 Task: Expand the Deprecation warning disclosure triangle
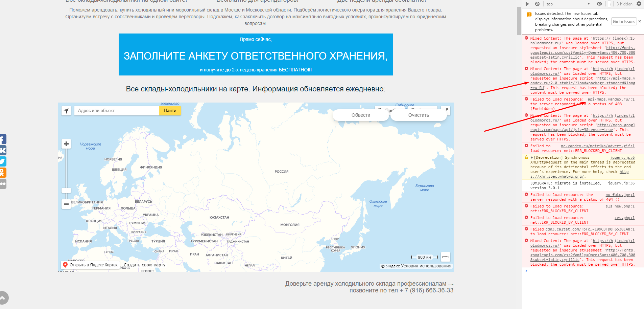pos(532,157)
